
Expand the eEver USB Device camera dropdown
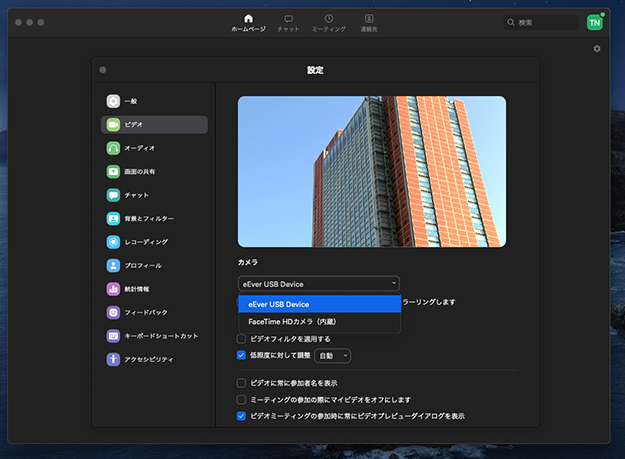coord(318,284)
